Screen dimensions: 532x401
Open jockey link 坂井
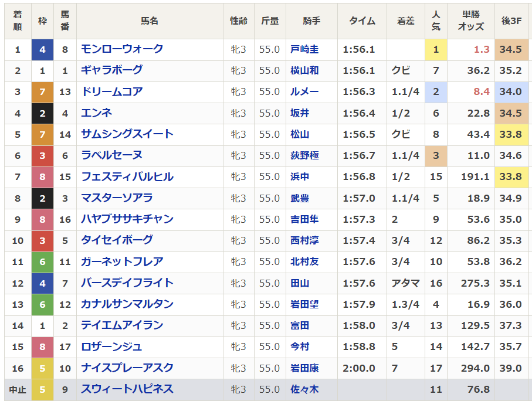[300, 113]
